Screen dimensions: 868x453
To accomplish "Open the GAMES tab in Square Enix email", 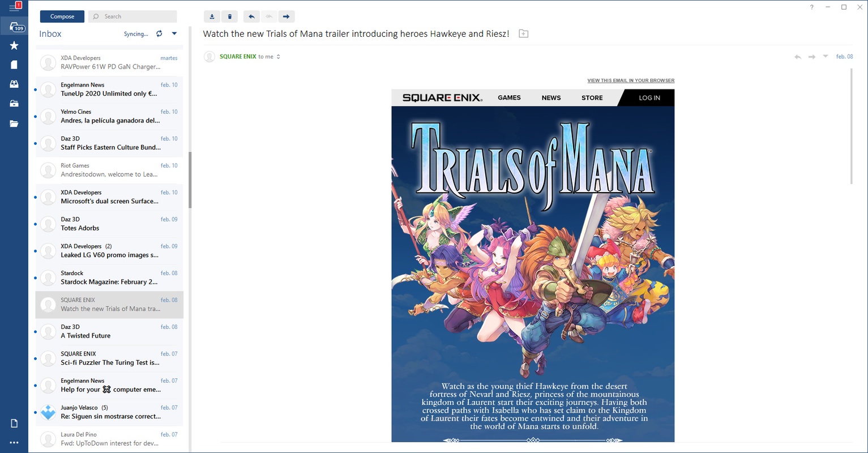I will [x=509, y=97].
